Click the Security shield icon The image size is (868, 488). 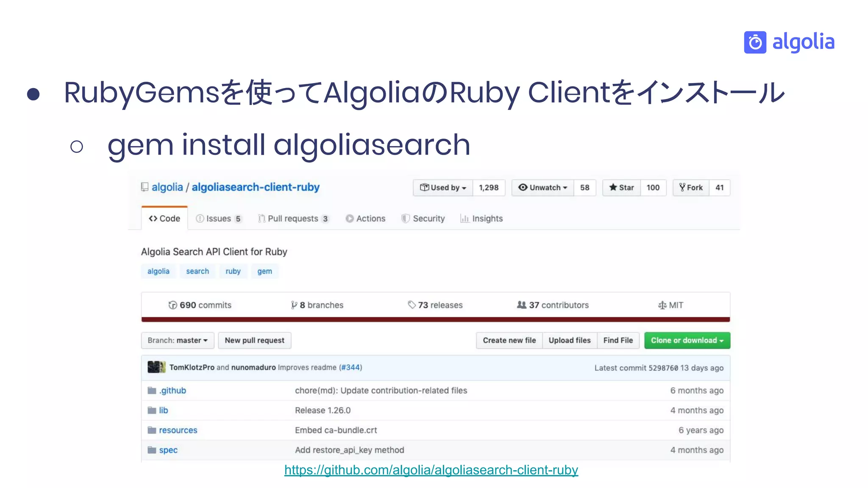tap(406, 219)
